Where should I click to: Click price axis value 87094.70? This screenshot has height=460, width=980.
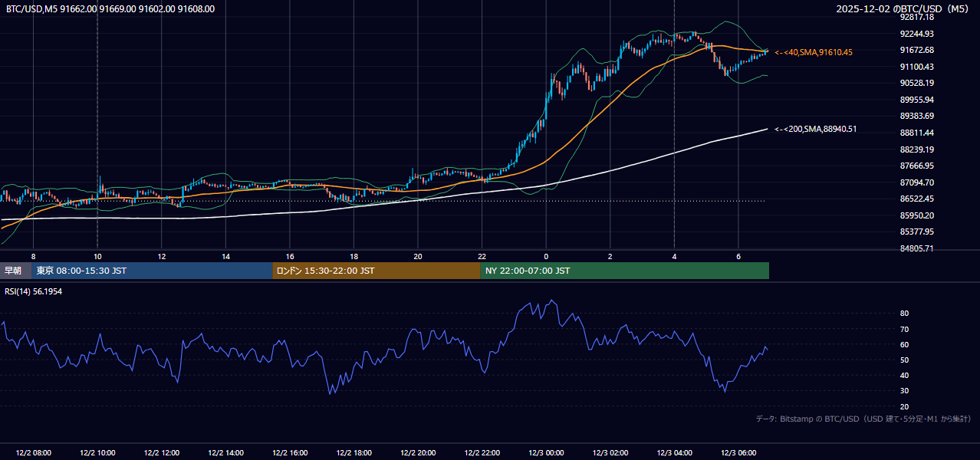(x=917, y=182)
